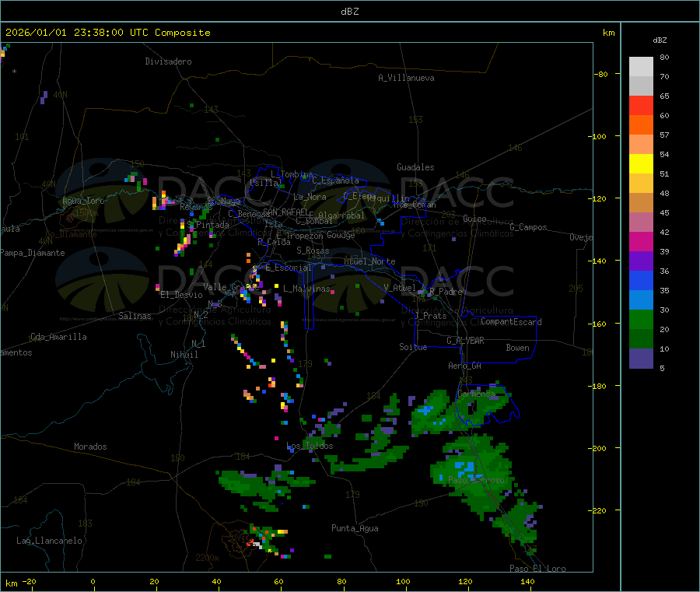Select the bright green 30 dBZ legend swatch
Screen dimensions: 700x592
[641, 319]
